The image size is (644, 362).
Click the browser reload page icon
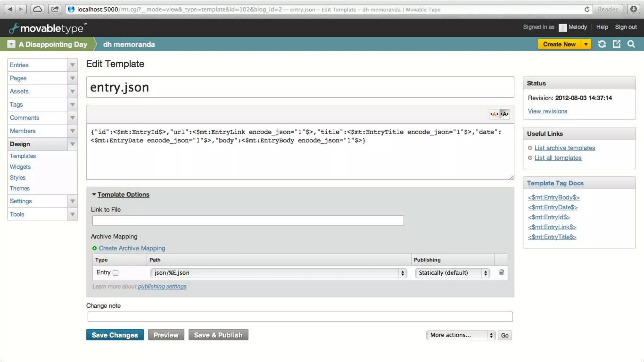(587, 9)
